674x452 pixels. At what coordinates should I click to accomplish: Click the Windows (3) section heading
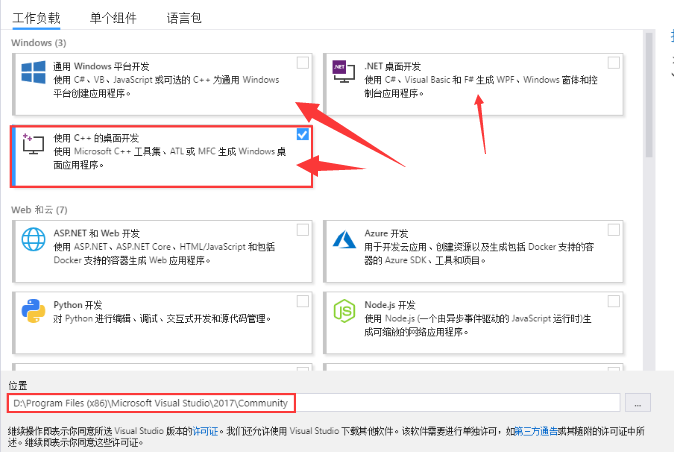(39, 43)
